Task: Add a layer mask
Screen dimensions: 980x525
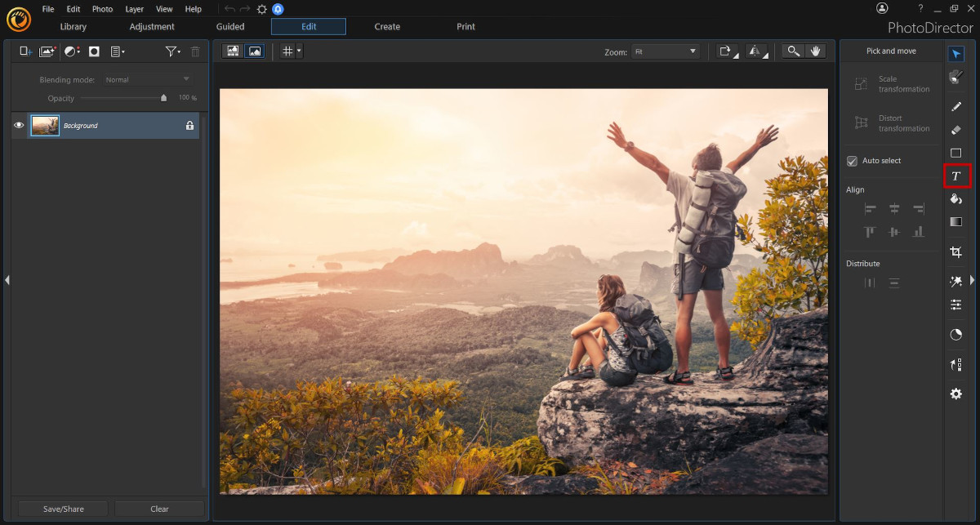Action: 94,51
